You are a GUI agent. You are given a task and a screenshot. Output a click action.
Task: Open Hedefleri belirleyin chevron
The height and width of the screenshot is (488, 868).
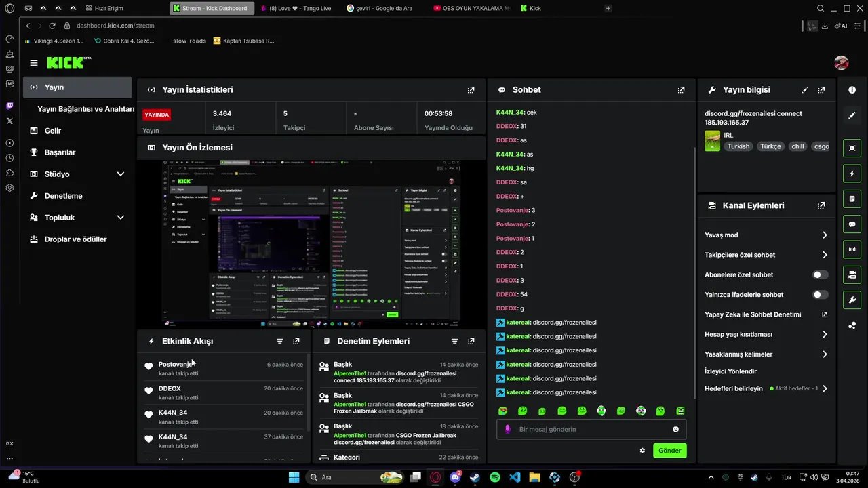(x=825, y=389)
